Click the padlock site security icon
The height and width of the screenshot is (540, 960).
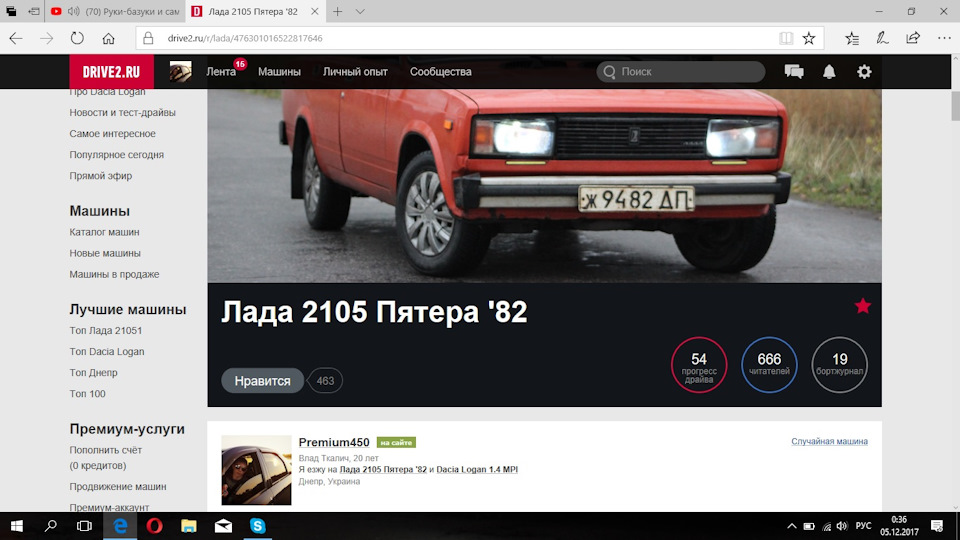[x=148, y=38]
